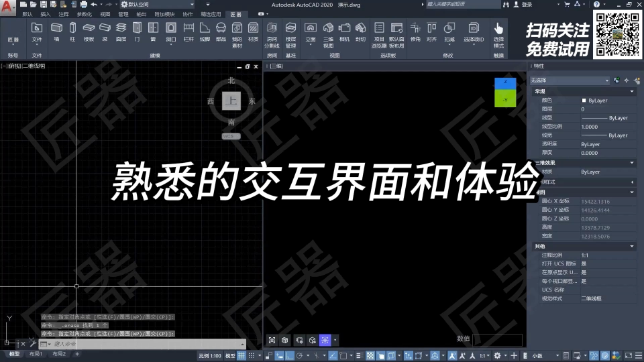Click the 比例 1:100 scale button
Screen dimensions: 644x362
210,355
